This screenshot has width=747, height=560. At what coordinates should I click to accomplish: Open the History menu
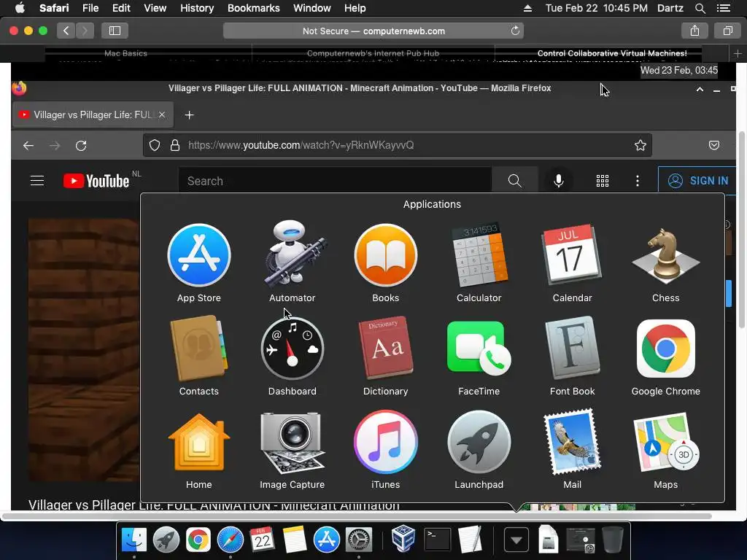click(x=197, y=8)
